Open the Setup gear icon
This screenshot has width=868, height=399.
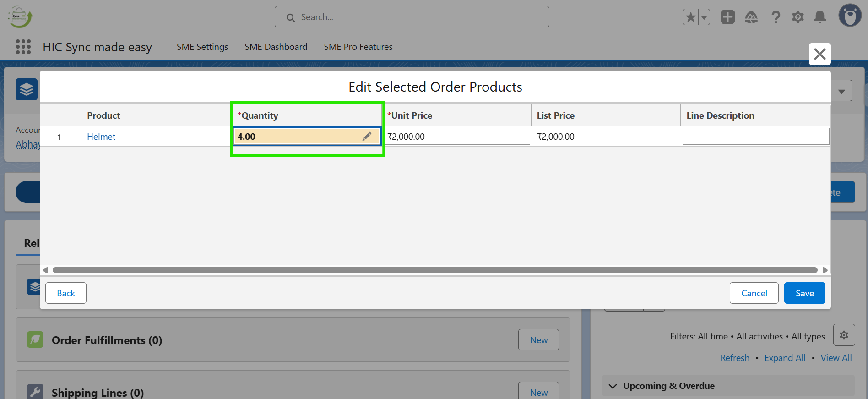tap(798, 17)
